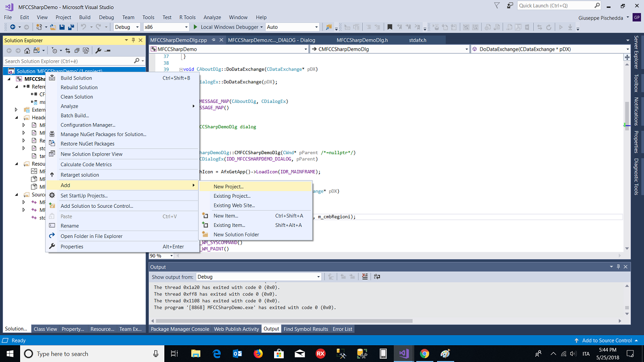Pin the Output panel with auto-hide icon
Screen dimensions: 644x362
619,267
